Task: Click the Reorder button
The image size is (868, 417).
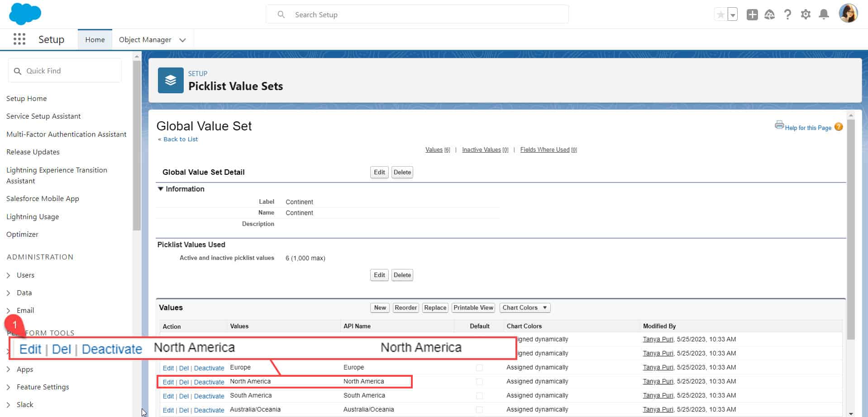Action: (x=405, y=308)
